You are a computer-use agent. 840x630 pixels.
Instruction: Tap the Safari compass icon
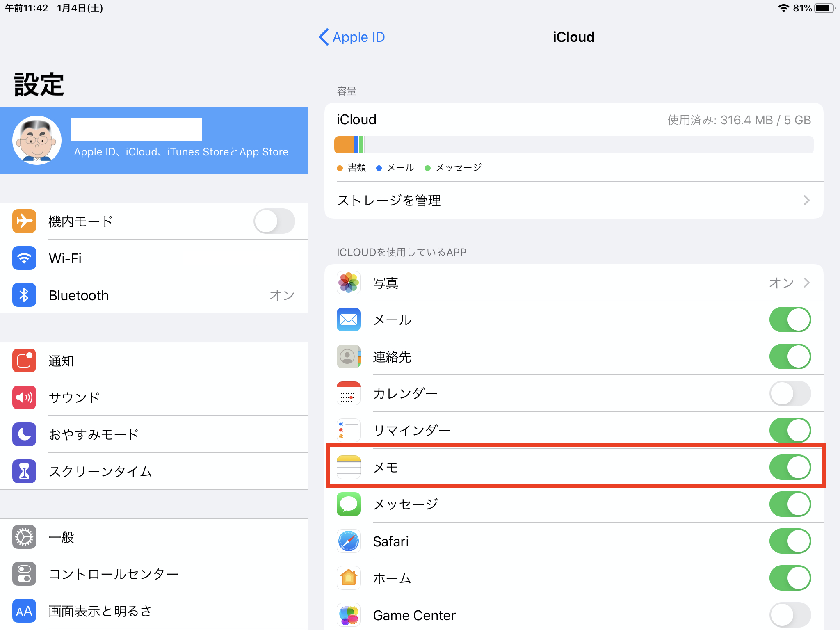click(x=348, y=541)
